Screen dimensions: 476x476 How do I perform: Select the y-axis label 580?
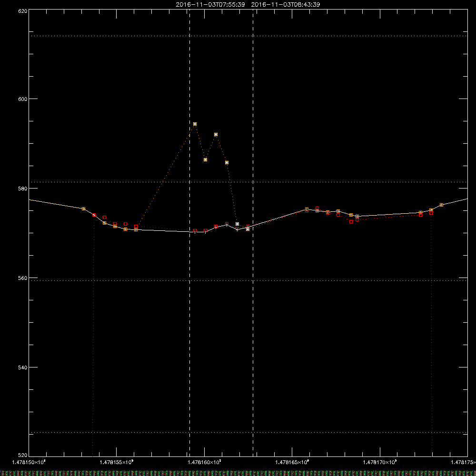(23, 188)
